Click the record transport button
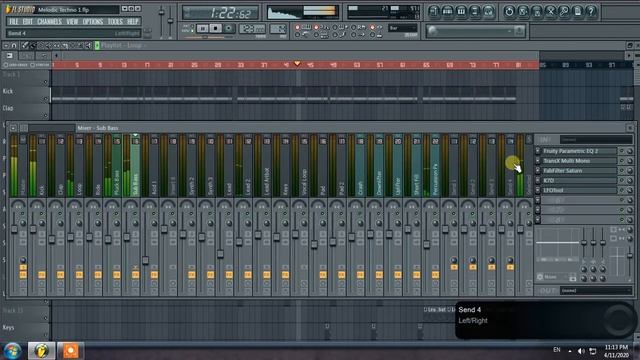Screen dimensions: 640x360 coord(229,29)
